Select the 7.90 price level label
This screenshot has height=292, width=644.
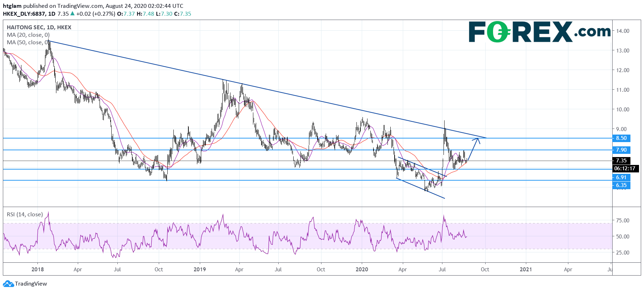pyautogui.click(x=621, y=150)
